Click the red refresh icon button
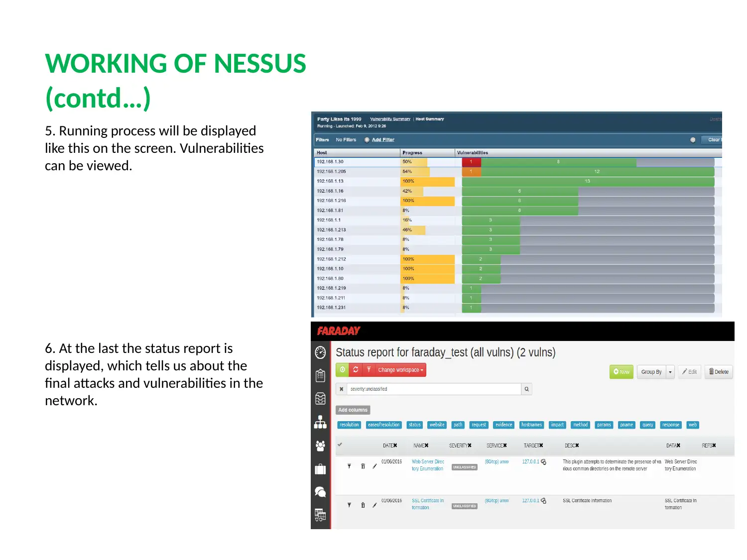Image resolution: width=747 pixels, height=560 pixels. (x=356, y=370)
